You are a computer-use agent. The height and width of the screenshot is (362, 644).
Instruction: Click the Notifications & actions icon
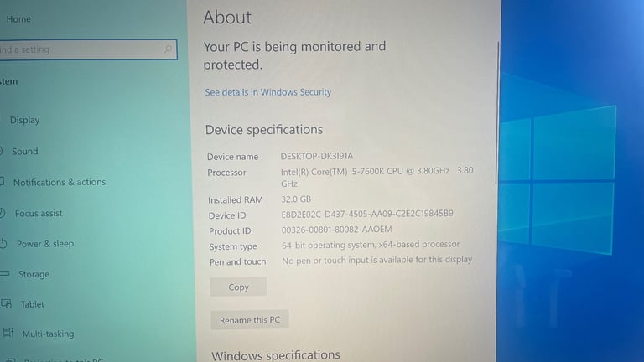pyautogui.click(x=2, y=181)
